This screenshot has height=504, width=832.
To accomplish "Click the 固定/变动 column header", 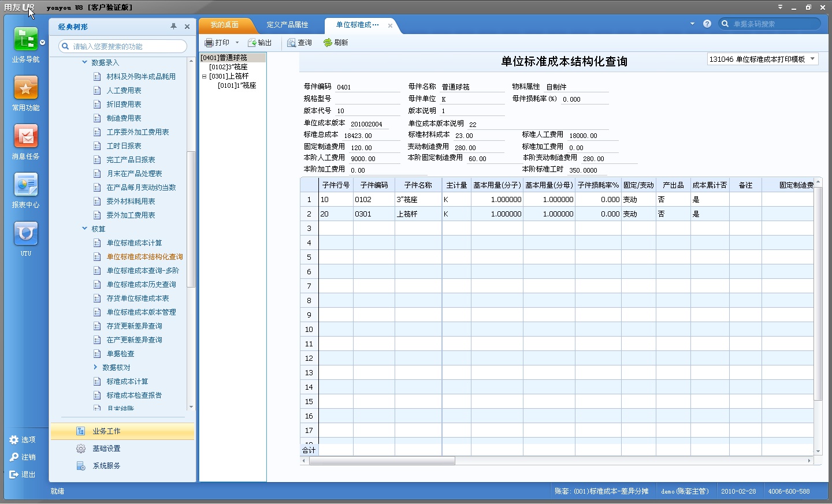I will (x=638, y=185).
